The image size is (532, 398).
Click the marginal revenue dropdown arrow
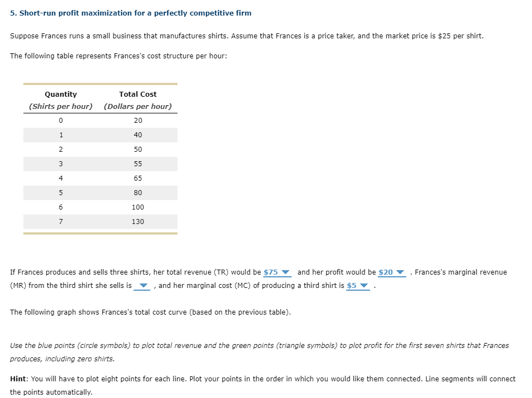[144, 286]
